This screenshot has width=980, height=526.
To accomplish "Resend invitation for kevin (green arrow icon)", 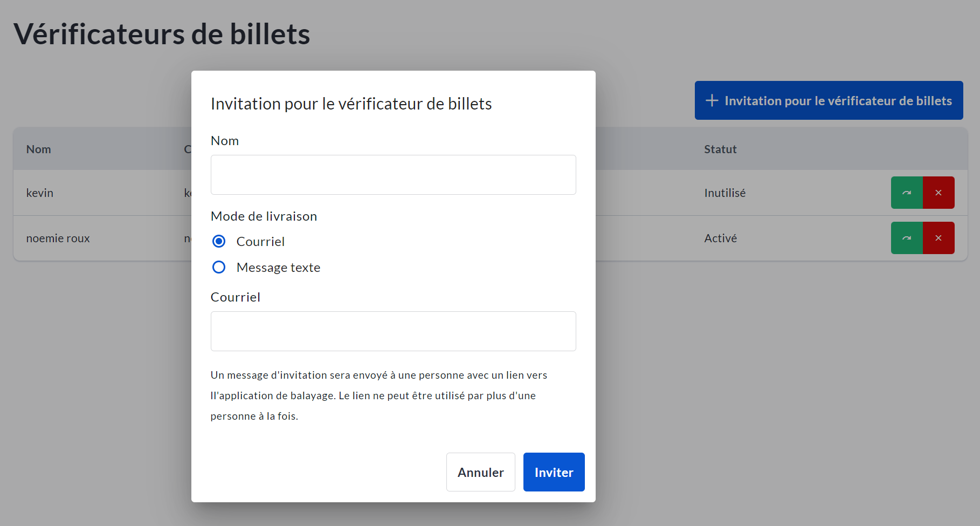I will click(907, 193).
